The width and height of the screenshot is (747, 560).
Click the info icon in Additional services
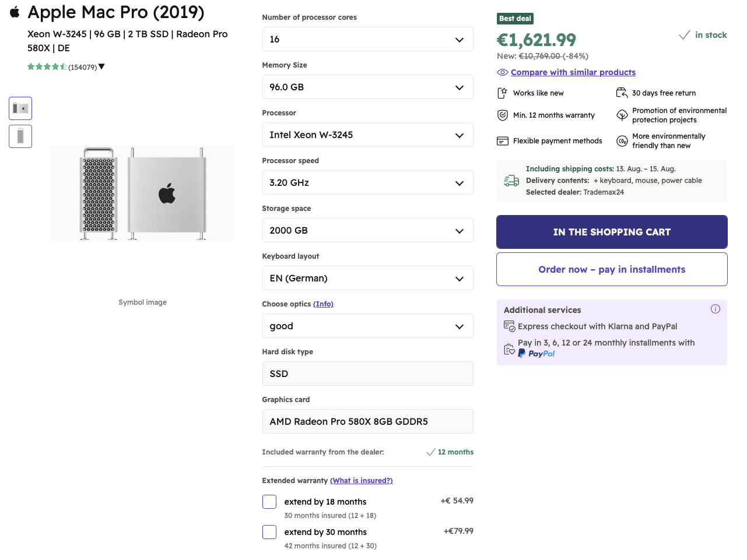point(715,309)
